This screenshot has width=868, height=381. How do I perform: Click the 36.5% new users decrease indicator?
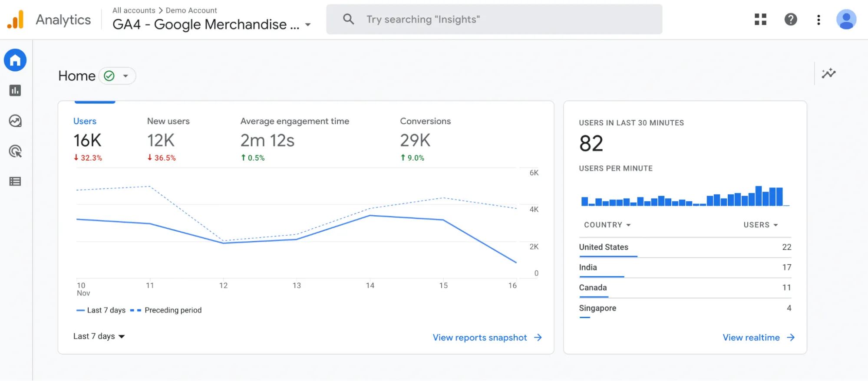[162, 158]
